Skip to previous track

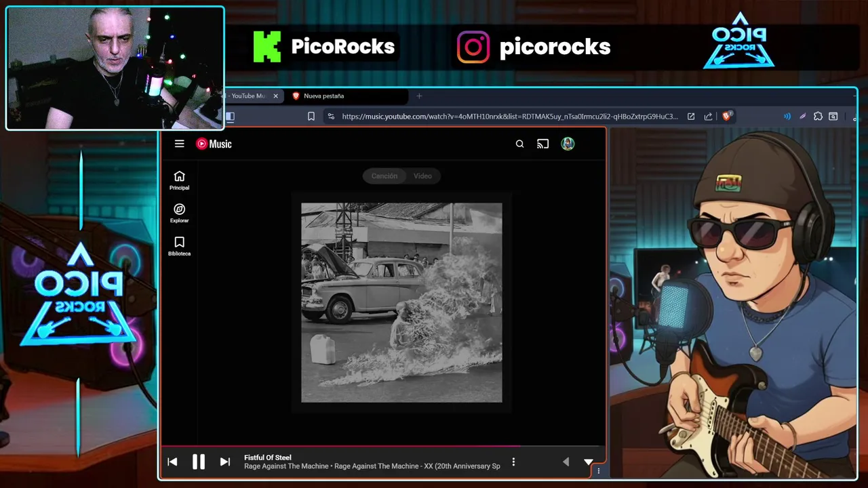172,462
